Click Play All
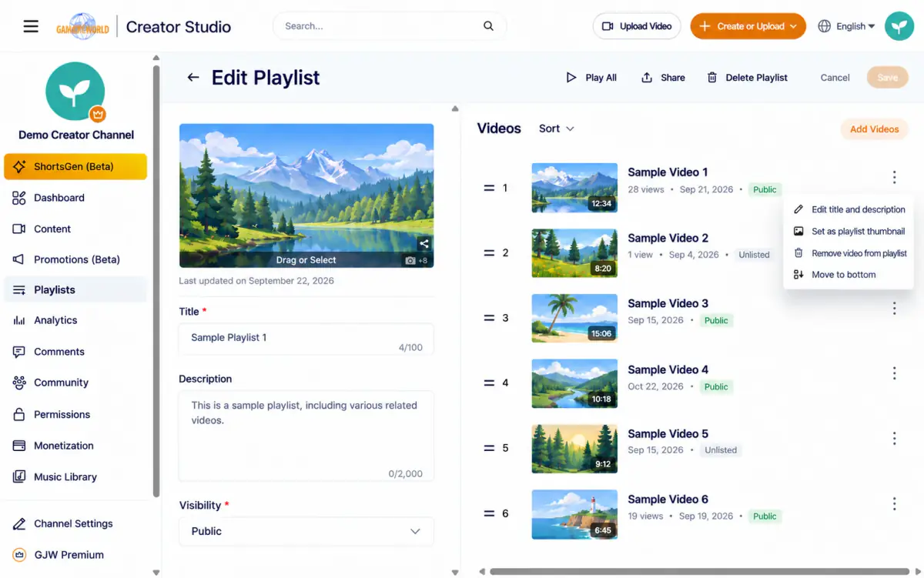The image size is (924, 578). tap(591, 78)
